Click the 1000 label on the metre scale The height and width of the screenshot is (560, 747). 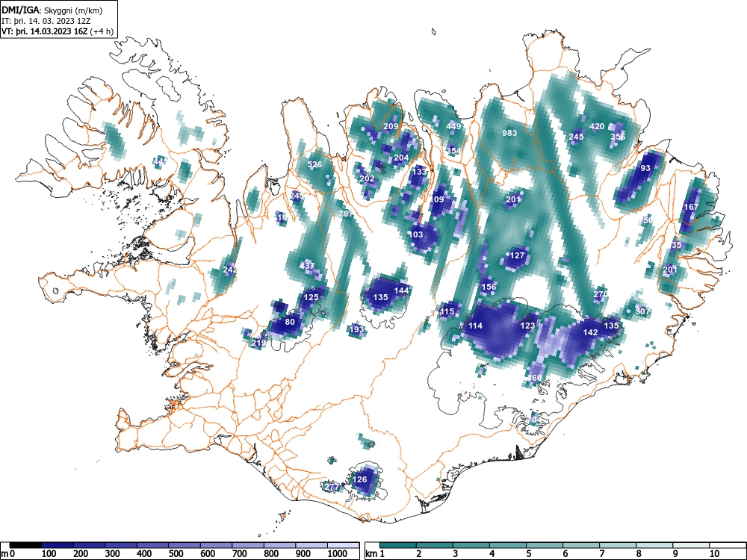point(337,554)
